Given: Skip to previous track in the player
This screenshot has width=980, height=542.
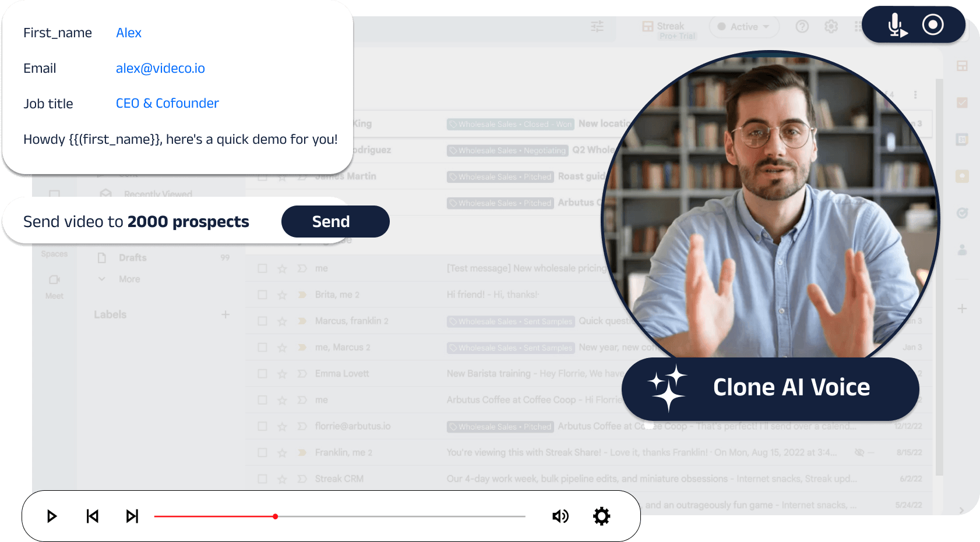Looking at the screenshot, I should (93, 516).
